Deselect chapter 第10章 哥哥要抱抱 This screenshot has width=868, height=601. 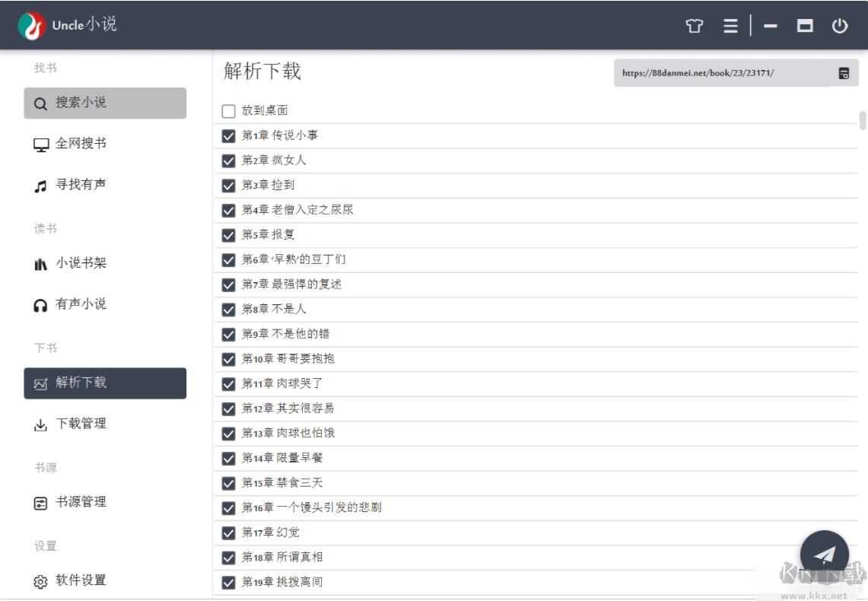pyautogui.click(x=227, y=359)
